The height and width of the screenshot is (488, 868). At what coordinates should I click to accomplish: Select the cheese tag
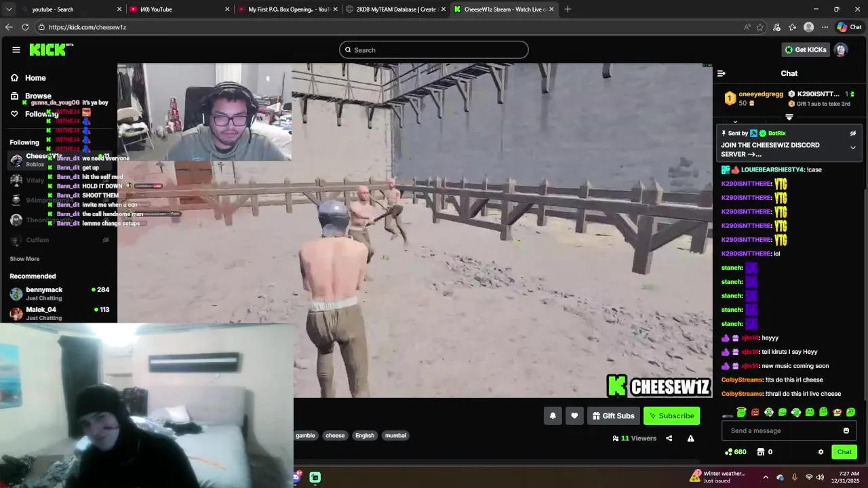tap(335, 436)
